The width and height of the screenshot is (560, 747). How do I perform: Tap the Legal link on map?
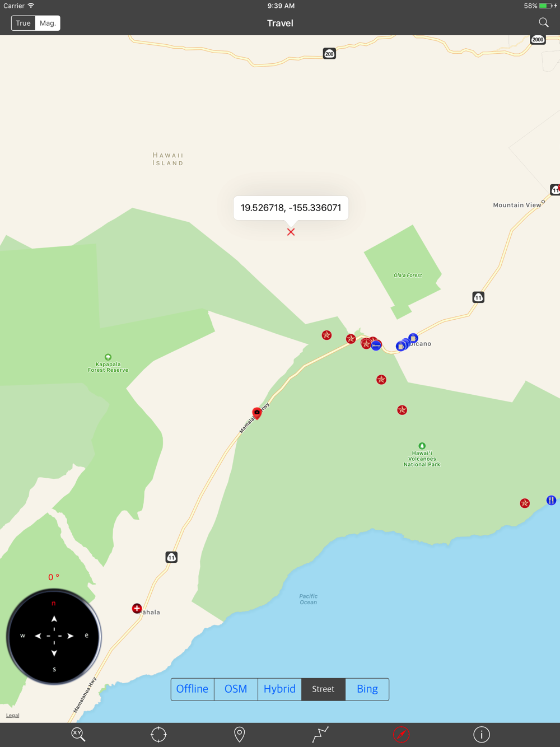pyautogui.click(x=12, y=715)
